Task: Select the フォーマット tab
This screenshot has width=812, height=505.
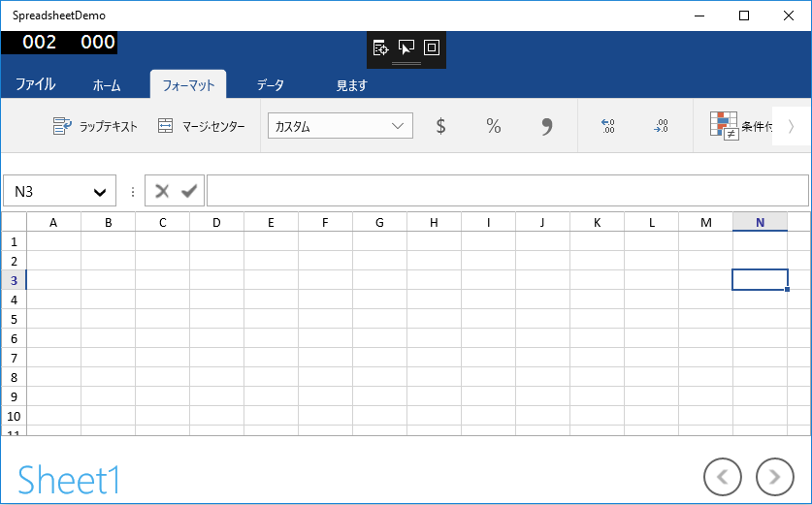Action: pyautogui.click(x=188, y=85)
